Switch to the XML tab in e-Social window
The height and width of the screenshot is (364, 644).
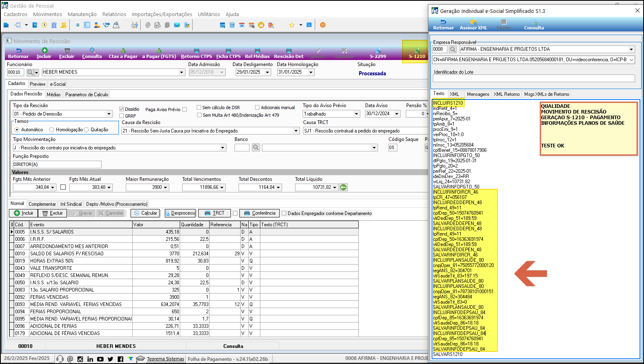455,94
